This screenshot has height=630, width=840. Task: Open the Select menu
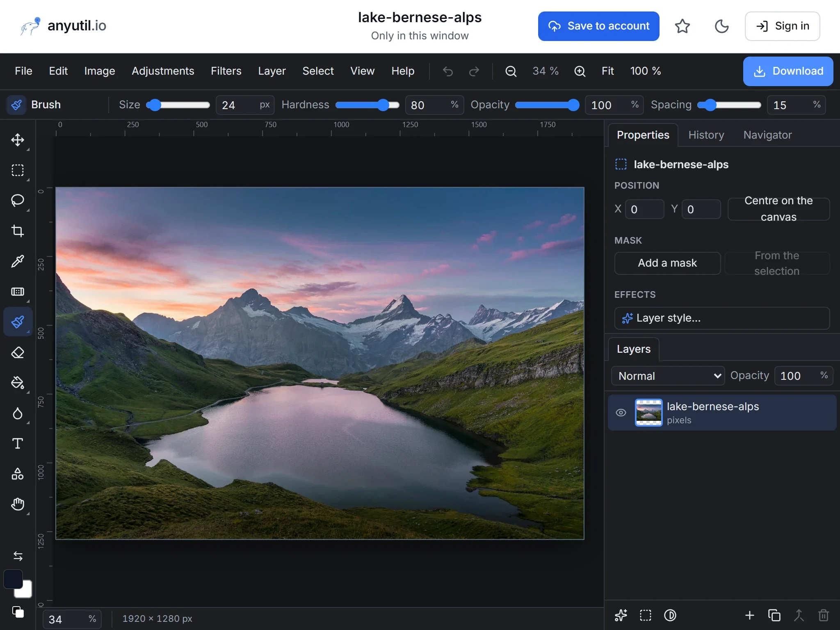pyautogui.click(x=318, y=71)
